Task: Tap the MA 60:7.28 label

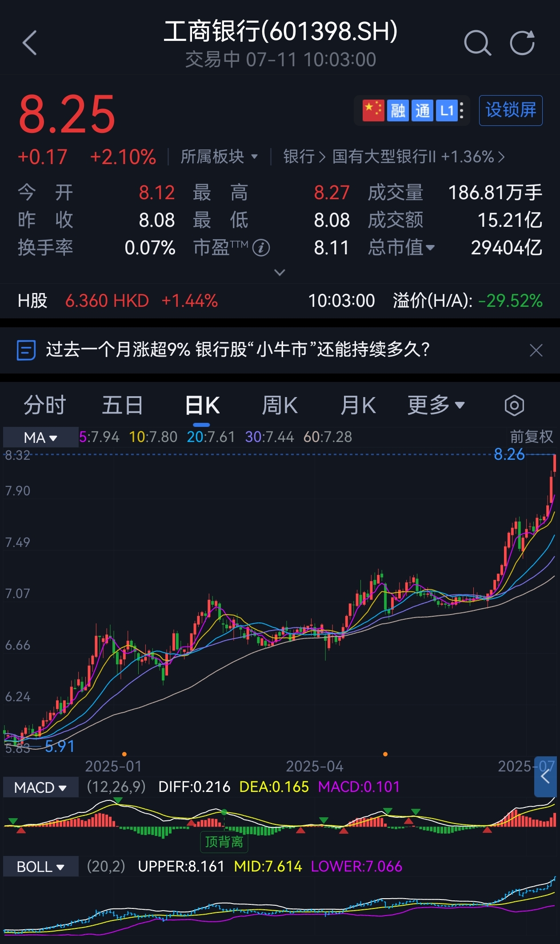Action: click(328, 437)
